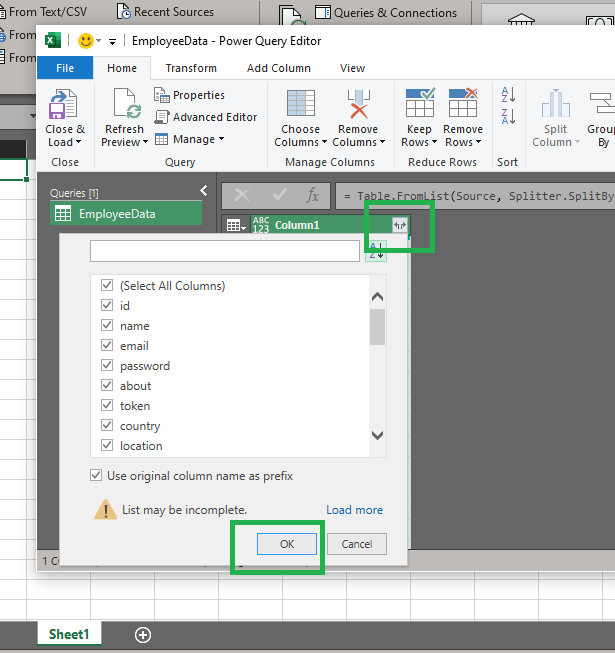Click From Text/CSV in Excel ribbon
615x653 pixels.
coord(44,12)
